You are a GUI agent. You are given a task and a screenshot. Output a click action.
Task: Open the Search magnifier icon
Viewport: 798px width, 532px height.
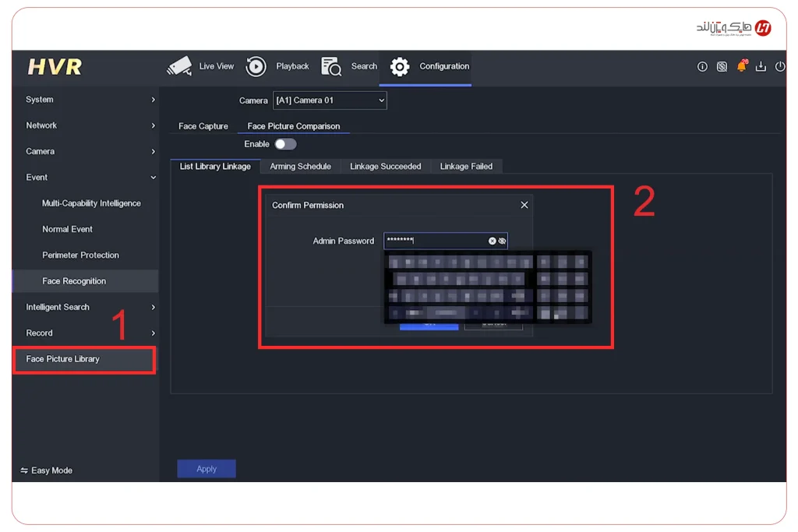pyautogui.click(x=331, y=67)
